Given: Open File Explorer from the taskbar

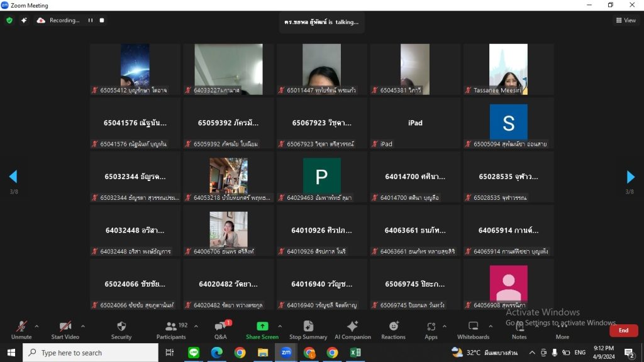Looking at the screenshot, I should click(x=263, y=353).
